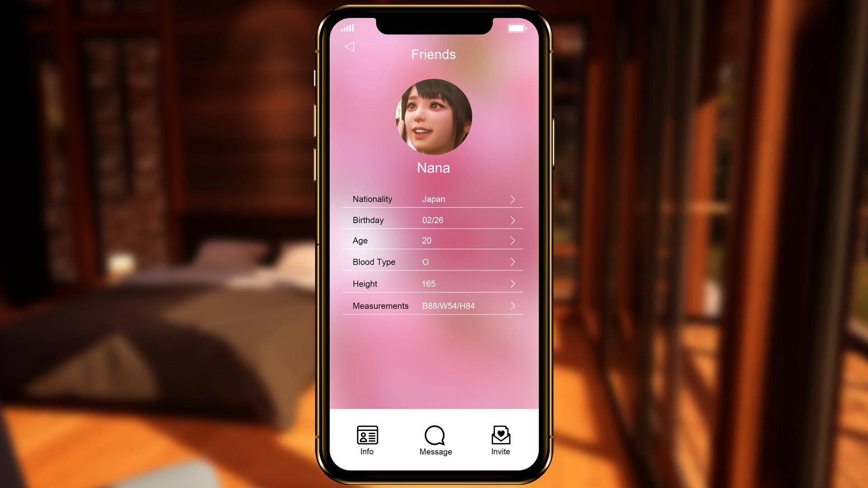This screenshot has height=488, width=868.
Task: Select Measurements row item
Action: click(434, 305)
